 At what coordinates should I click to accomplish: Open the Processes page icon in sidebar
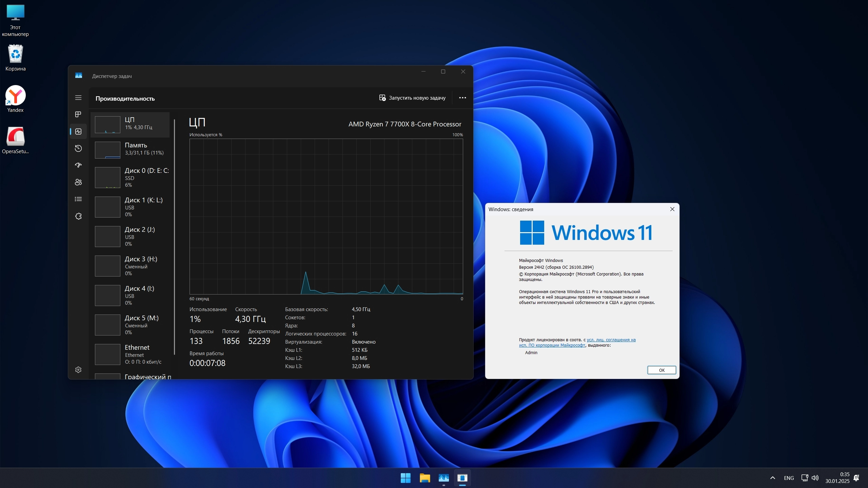(x=78, y=114)
